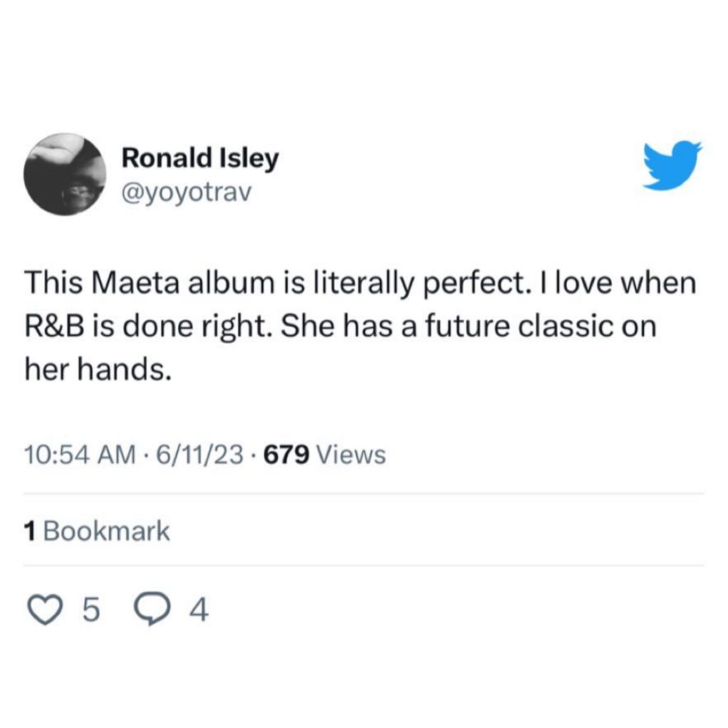The image size is (728, 728).
Task: Like the tweet with the heart icon
Action: [45, 609]
